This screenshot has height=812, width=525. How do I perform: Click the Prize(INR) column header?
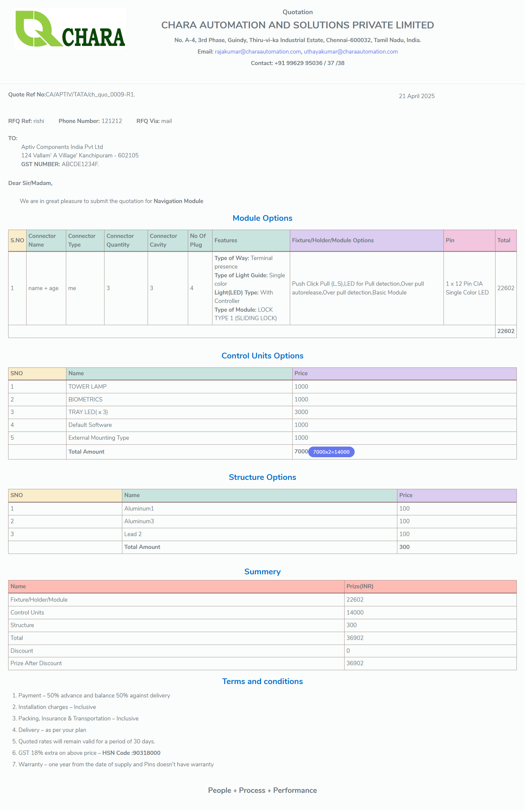click(x=360, y=586)
